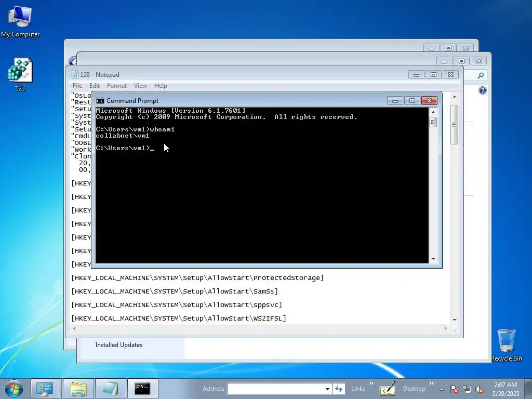Open Notepad's File menu
532x399 pixels.
77,86
